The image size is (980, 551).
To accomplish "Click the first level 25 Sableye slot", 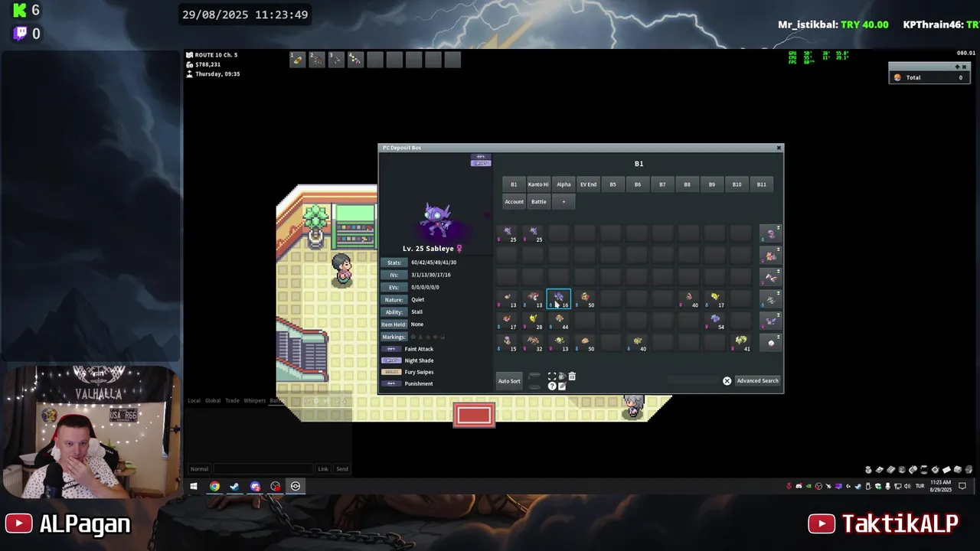I will (508, 233).
